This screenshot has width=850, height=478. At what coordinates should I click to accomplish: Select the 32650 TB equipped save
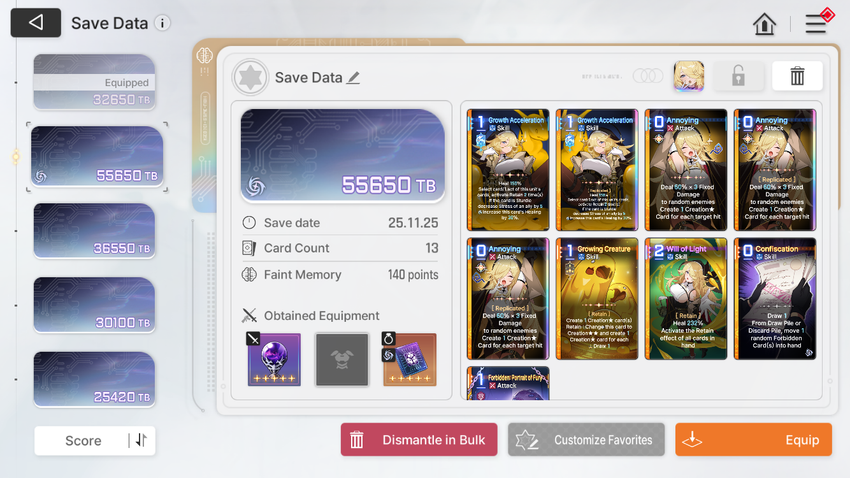tap(94, 82)
